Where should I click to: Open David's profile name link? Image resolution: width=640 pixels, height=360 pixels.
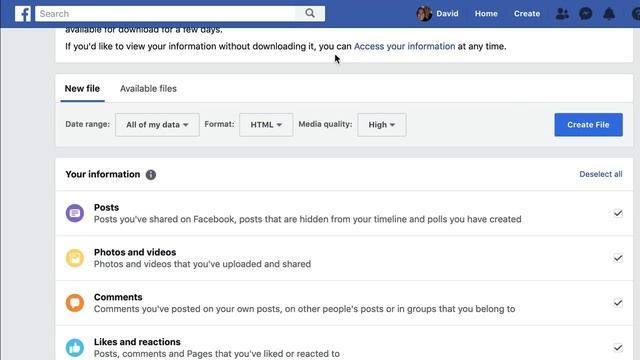[447, 13]
